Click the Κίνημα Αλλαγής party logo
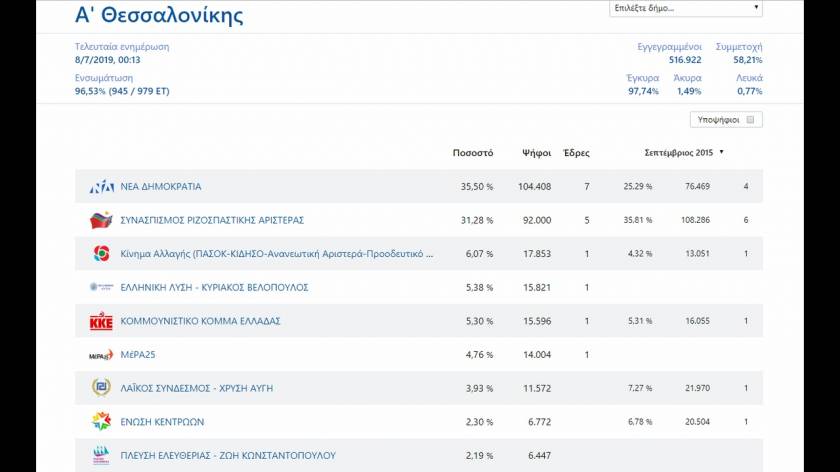840x472 pixels. [101, 254]
